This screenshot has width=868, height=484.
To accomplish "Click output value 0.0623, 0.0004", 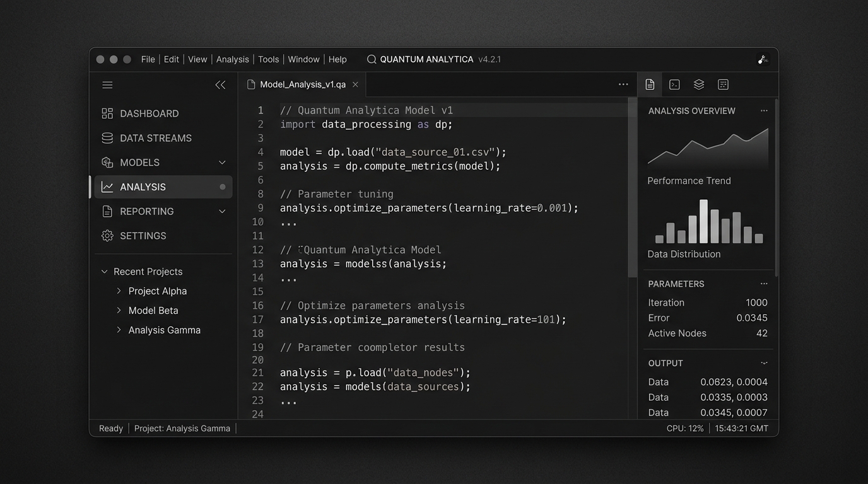I will [734, 382].
